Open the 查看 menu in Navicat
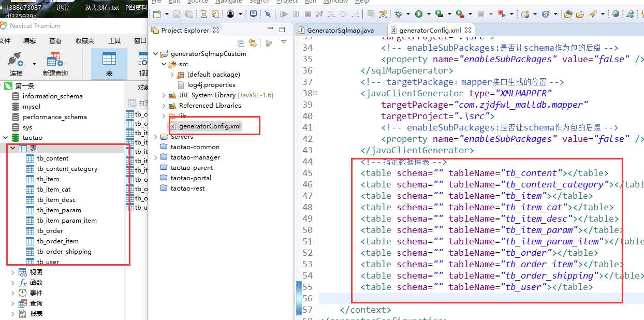This screenshot has width=644, height=320. coord(55,40)
